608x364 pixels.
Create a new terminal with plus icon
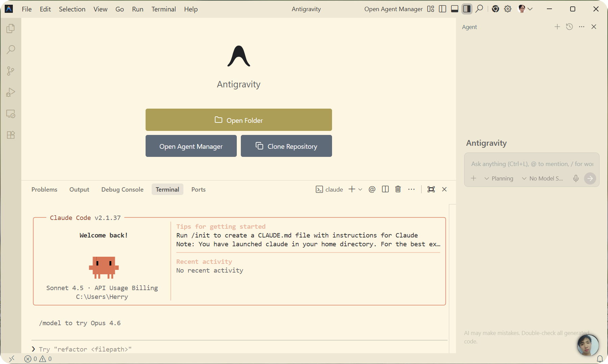[x=352, y=189]
